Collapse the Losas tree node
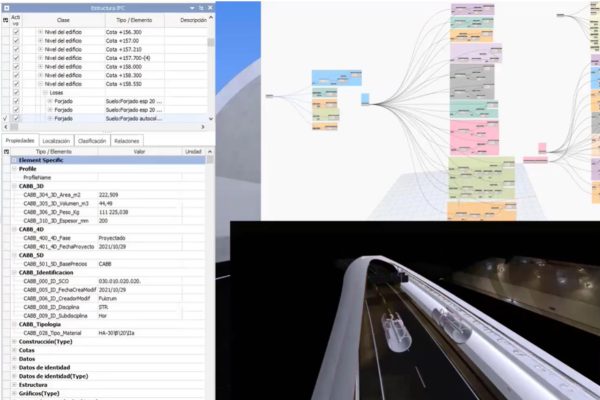600x400 pixels. (46, 93)
